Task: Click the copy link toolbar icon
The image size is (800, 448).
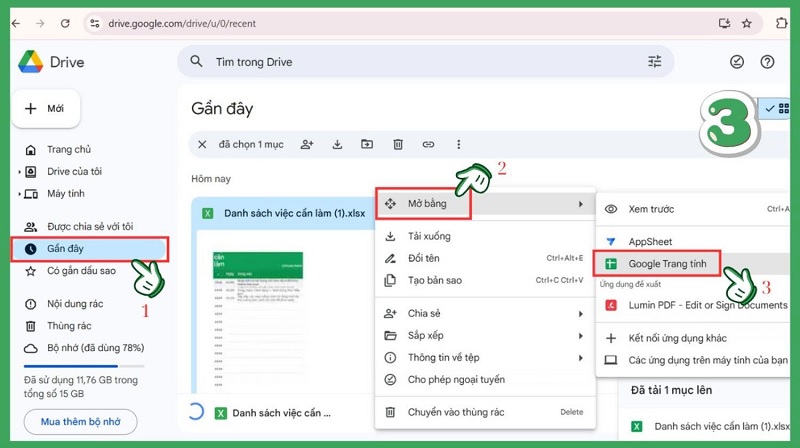Action: pos(428,144)
